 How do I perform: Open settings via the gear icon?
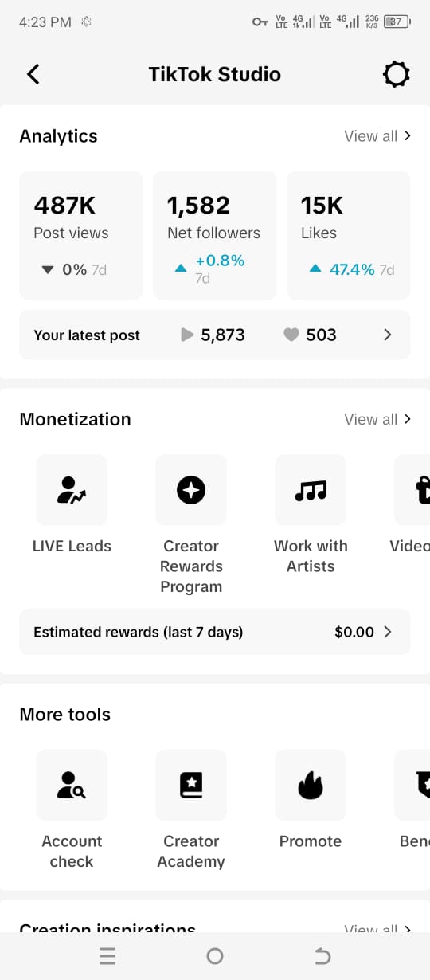tap(396, 74)
